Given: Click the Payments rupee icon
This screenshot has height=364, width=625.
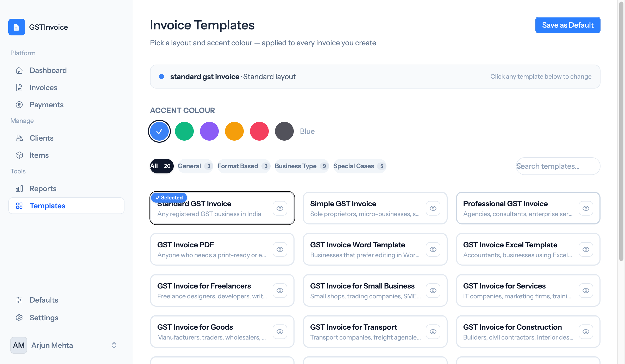Looking at the screenshot, I should pos(19,105).
